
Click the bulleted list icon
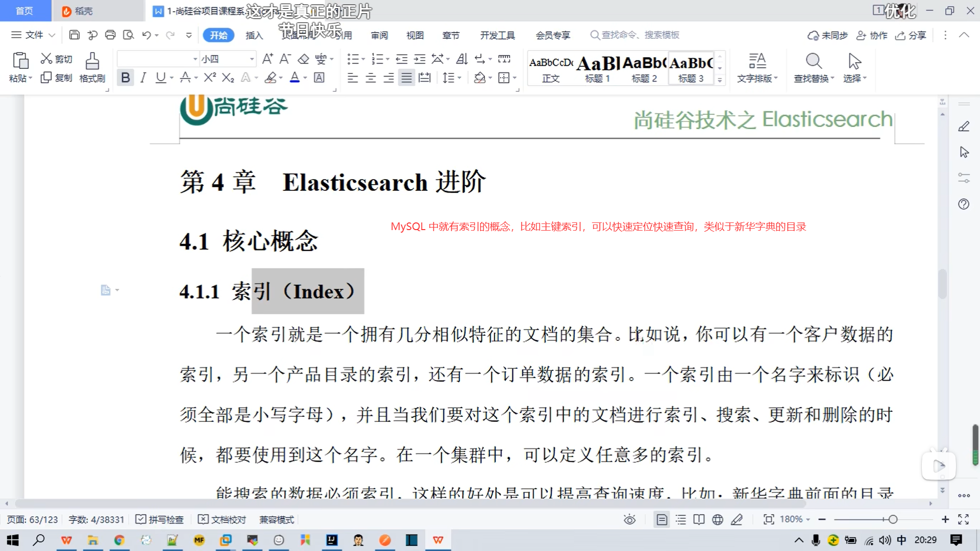[353, 59]
